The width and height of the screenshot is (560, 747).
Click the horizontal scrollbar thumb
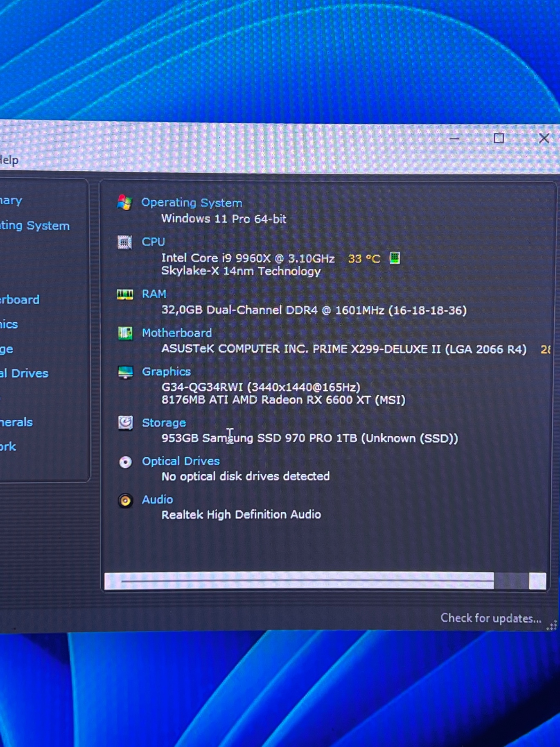coord(307,581)
